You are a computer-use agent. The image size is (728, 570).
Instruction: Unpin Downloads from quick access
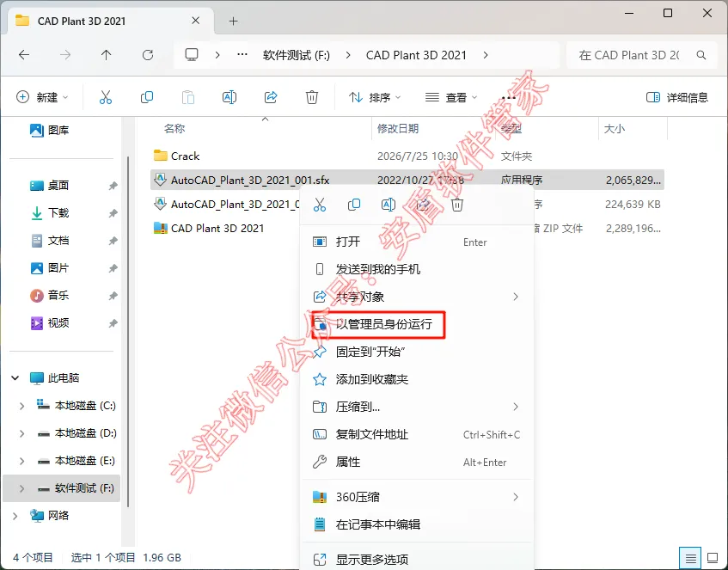(x=113, y=213)
